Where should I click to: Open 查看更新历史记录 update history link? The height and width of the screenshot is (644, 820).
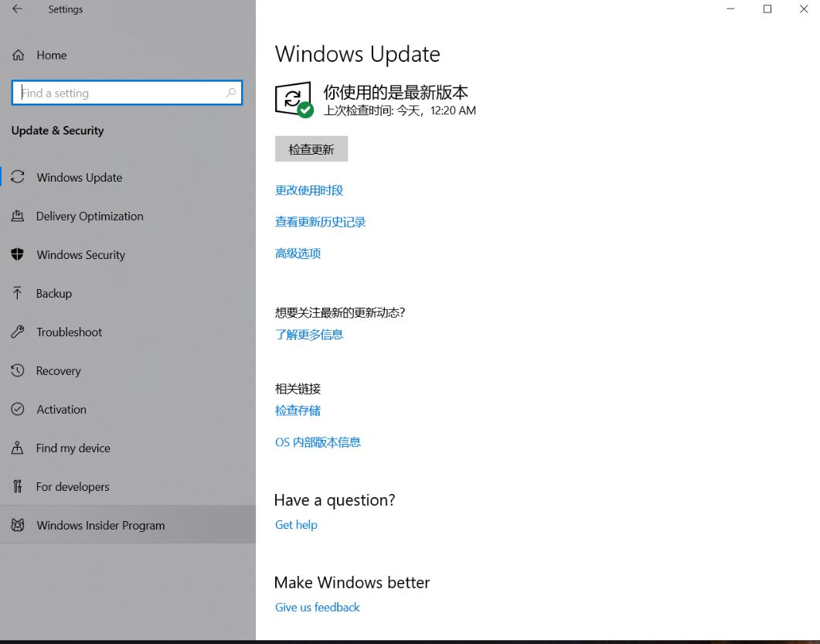(320, 222)
